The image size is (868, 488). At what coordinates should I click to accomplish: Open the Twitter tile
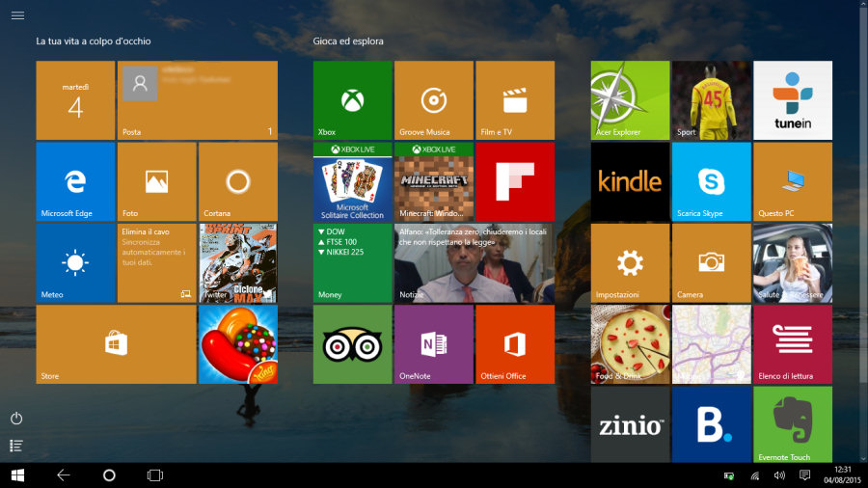(x=238, y=263)
